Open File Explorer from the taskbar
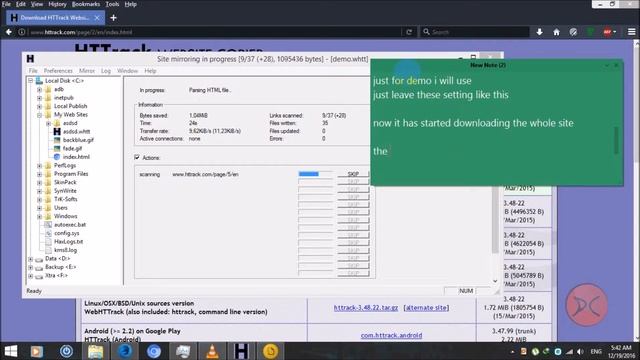The image size is (640, 360). tap(96, 351)
